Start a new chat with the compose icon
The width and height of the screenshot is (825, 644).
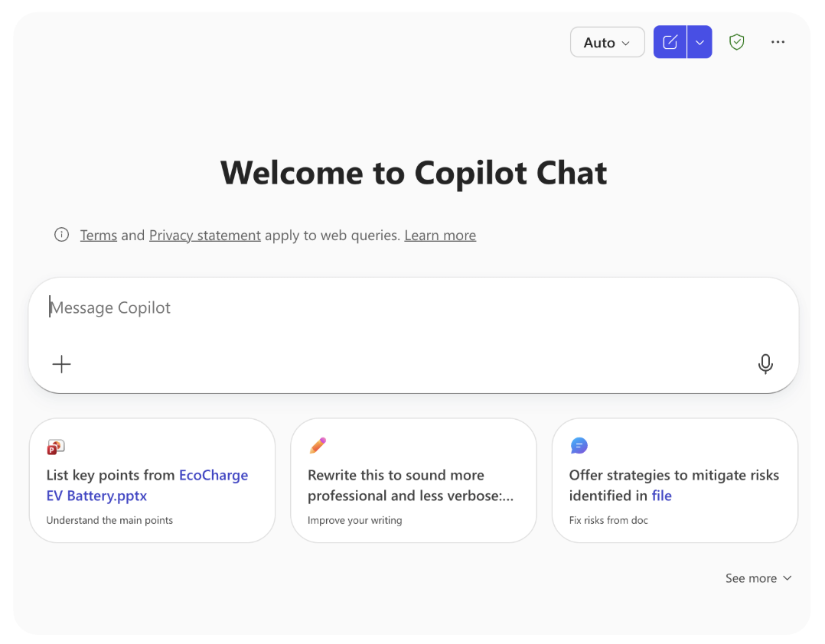[670, 42]
